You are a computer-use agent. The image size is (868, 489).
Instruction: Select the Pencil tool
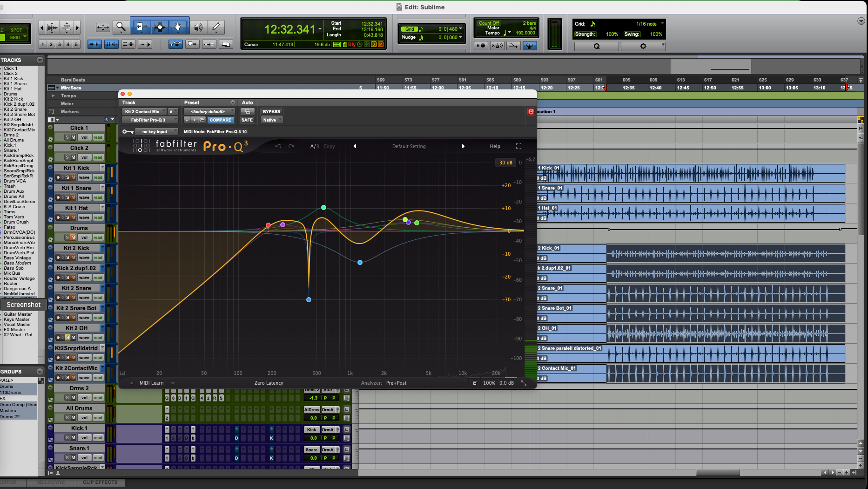(216, 27)
